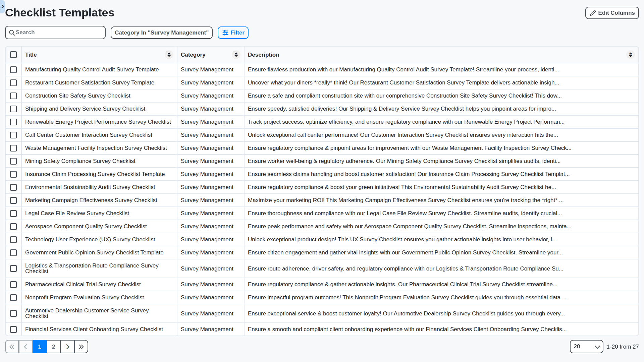The height and width of the screenshot is (362, 644).
Task: Open the page size dropdown showing 20
Action: (586, 347)
